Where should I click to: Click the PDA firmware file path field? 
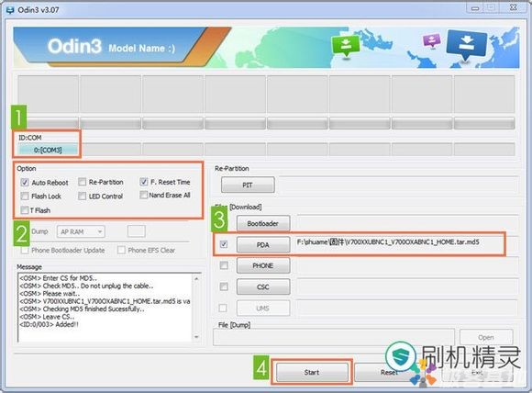(399, 244)
